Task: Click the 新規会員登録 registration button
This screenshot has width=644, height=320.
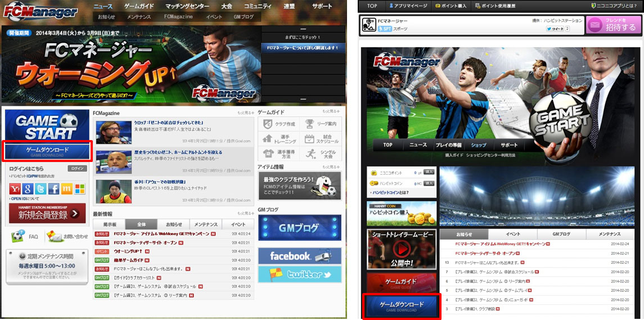Action: click(47, 213)
